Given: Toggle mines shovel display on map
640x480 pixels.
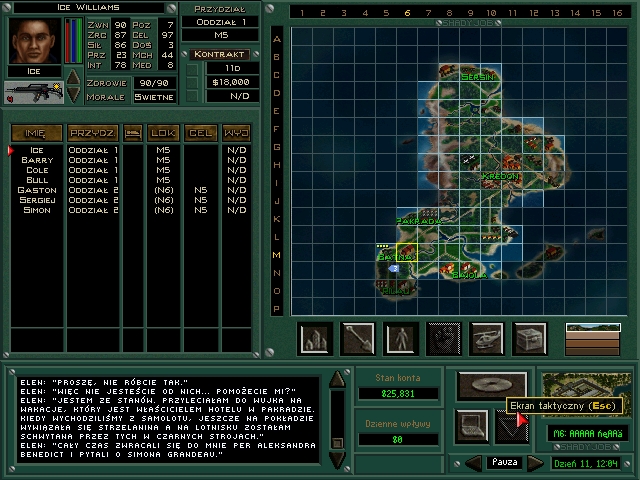Looking at the screenshot, I should click(357, 338).
